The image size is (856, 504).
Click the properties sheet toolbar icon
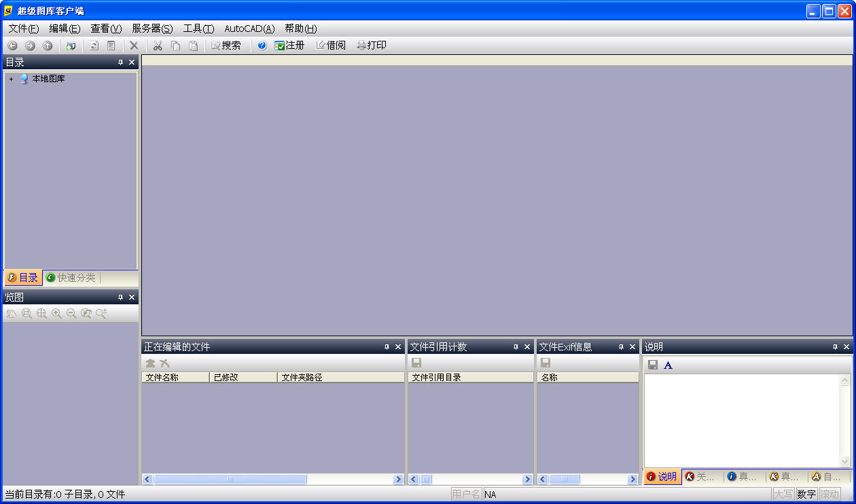pos(111,46)
